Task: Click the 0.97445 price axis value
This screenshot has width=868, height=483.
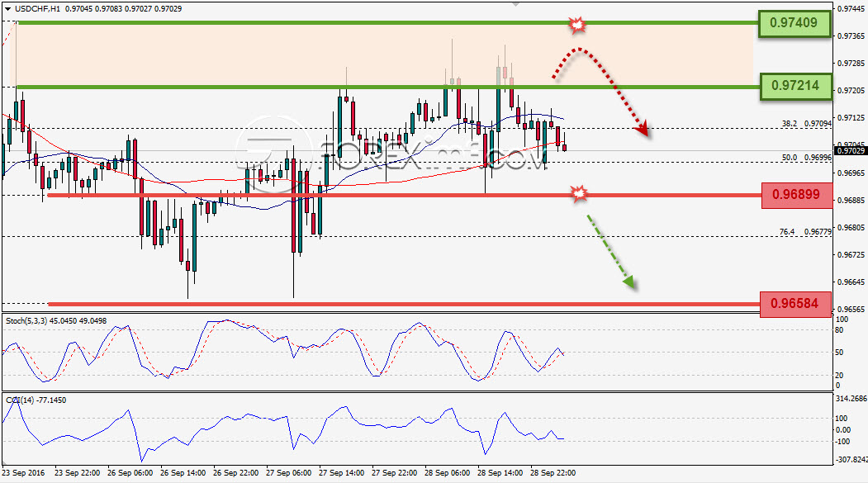Action: [x=851, y=9]
